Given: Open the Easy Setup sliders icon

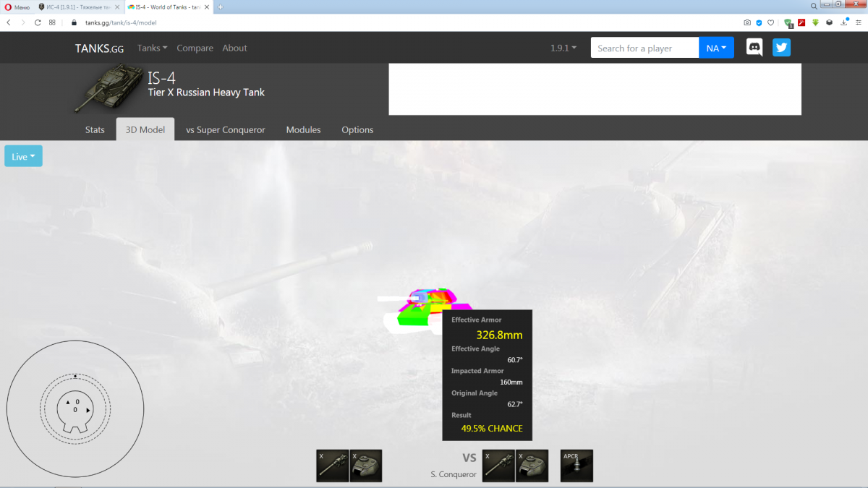Looking at the screenshot, I should [858, 22].
